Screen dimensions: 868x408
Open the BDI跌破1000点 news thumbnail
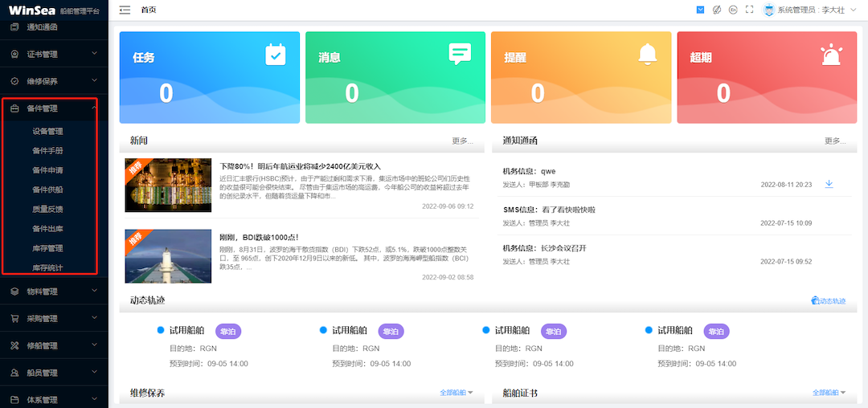click(168, 256)
